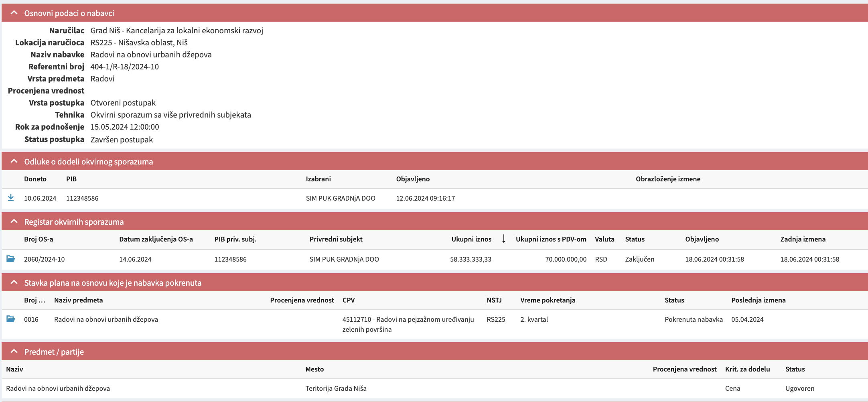This screenshot has width=868, height=402.
Task: Click the Krit. za dodelu column header
Action: [x=747, y=369]
